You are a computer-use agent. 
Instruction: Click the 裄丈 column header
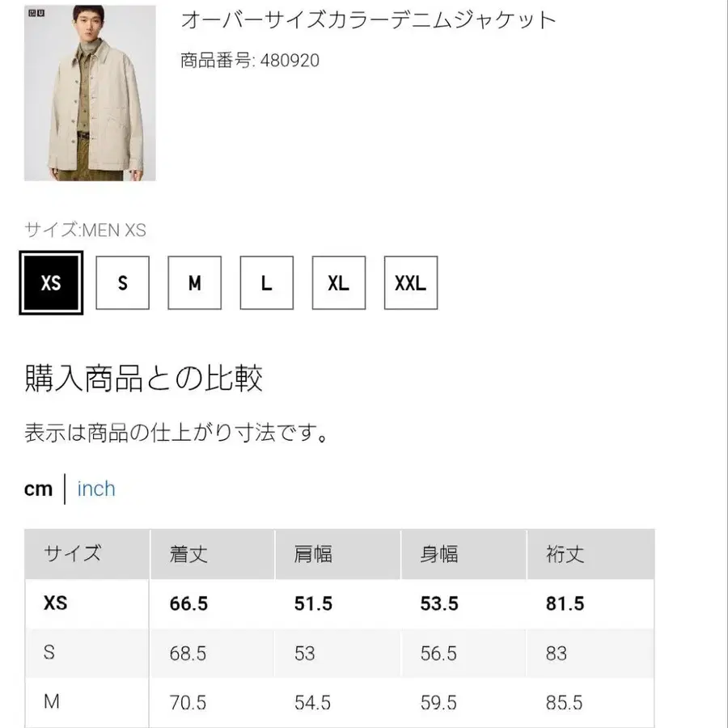[x=565, y=554]
